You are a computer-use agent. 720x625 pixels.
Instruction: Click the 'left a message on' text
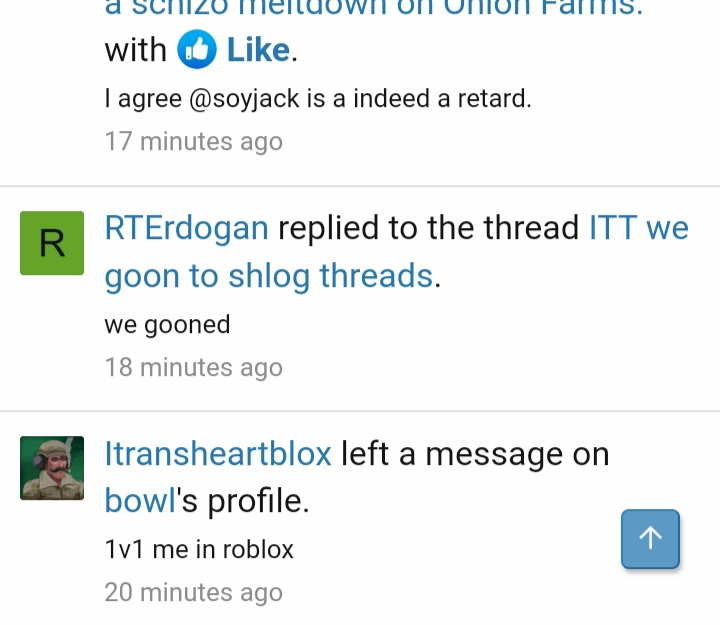[x=475, y=454]
